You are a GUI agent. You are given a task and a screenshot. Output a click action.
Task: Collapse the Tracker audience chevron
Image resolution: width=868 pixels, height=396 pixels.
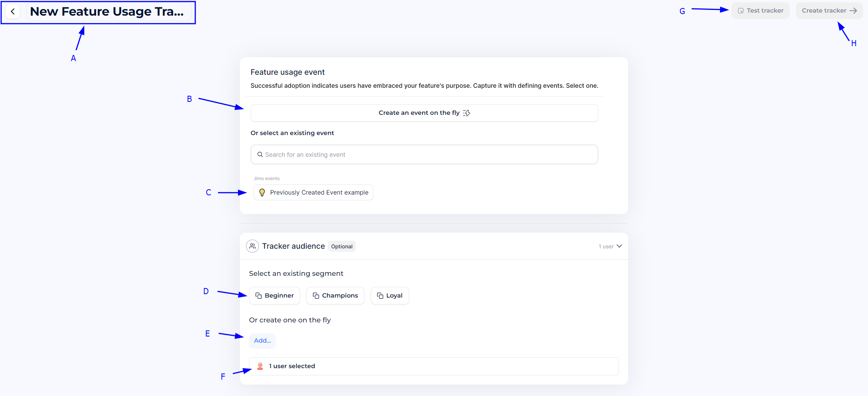click(619, 246)
